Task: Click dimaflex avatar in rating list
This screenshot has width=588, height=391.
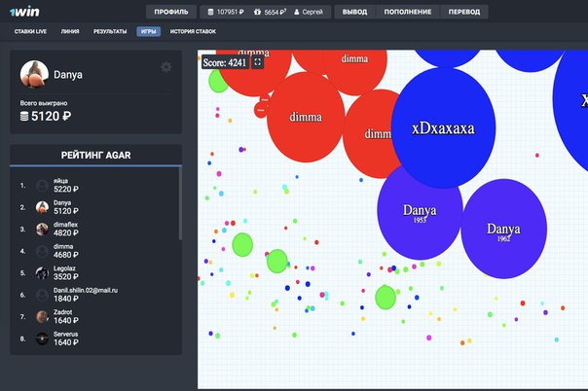Action: click(x=42, y=230)
